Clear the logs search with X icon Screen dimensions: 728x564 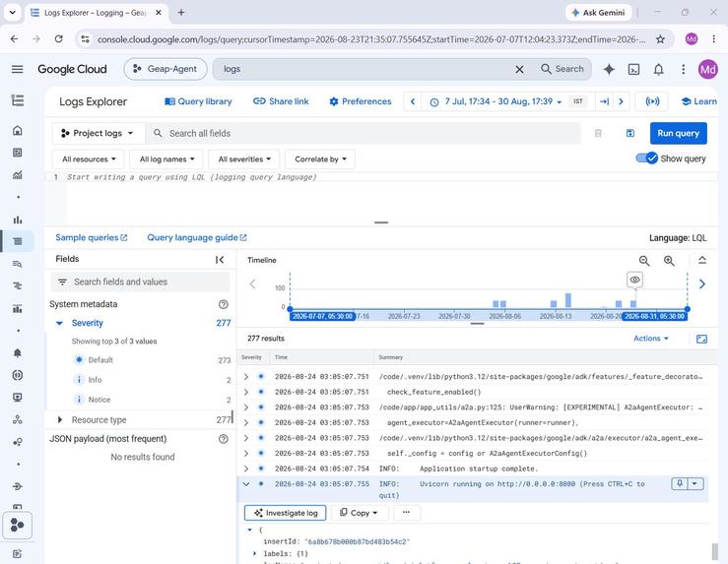(x=519, y=69)
